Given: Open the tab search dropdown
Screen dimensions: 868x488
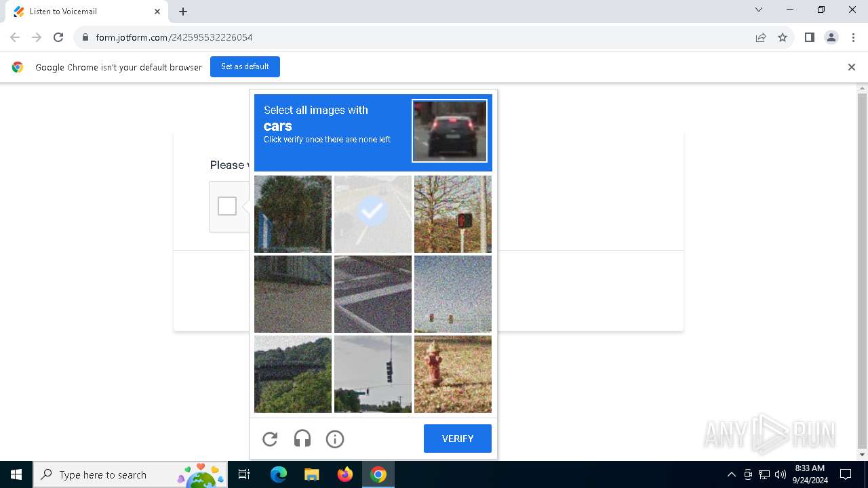Looking at the screenshot, I should click(x=759, y=10).
